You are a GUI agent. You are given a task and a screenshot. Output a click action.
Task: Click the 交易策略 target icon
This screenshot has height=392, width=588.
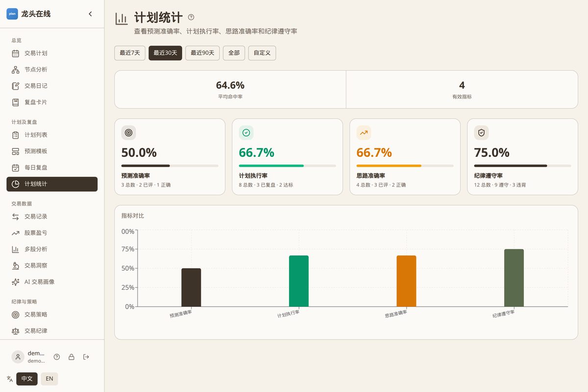coord(16,315)
